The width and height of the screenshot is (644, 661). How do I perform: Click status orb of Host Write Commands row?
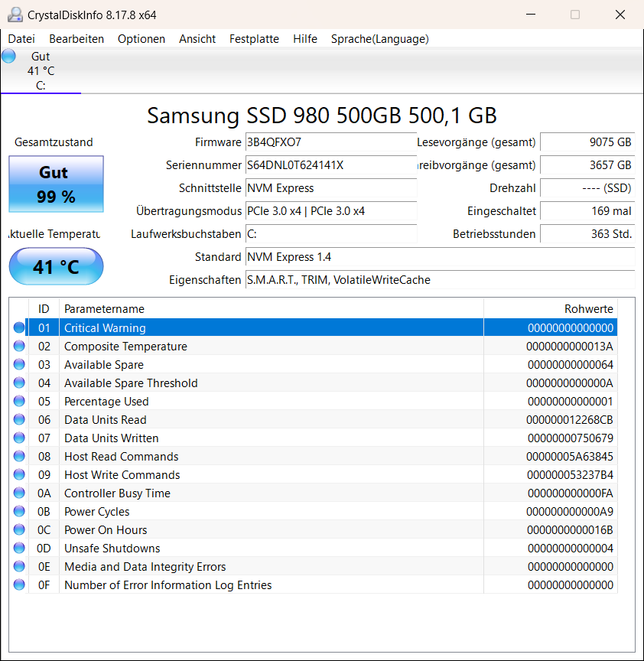19,474
